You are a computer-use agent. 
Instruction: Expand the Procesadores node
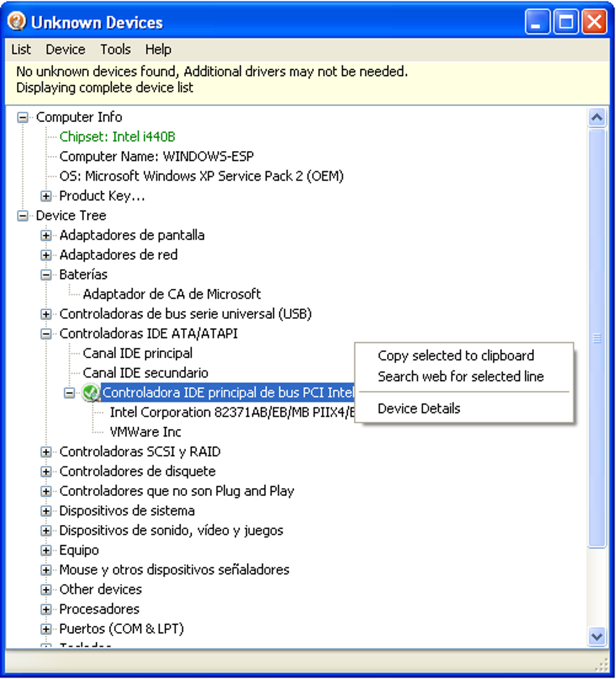click(46, 610)
